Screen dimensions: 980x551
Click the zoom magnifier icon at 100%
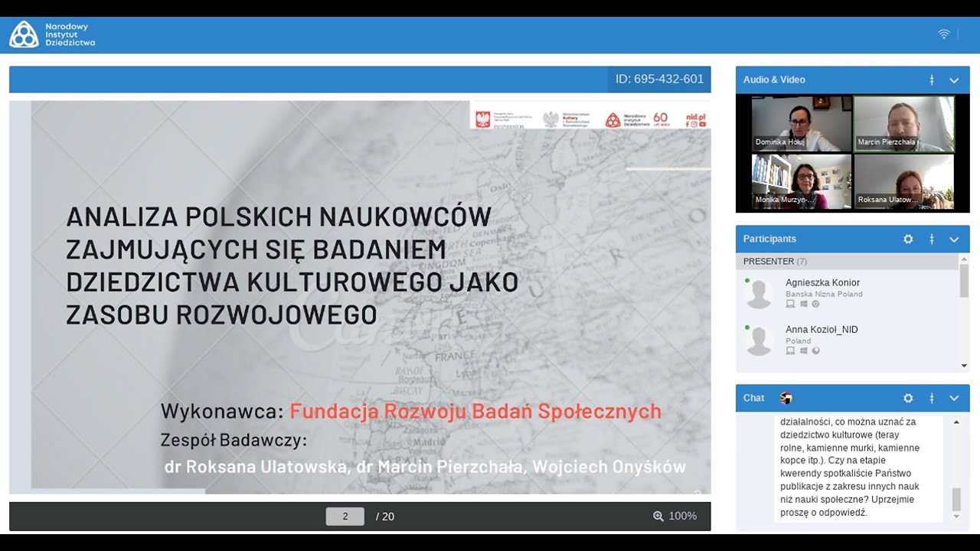click(x=658, y=517)
